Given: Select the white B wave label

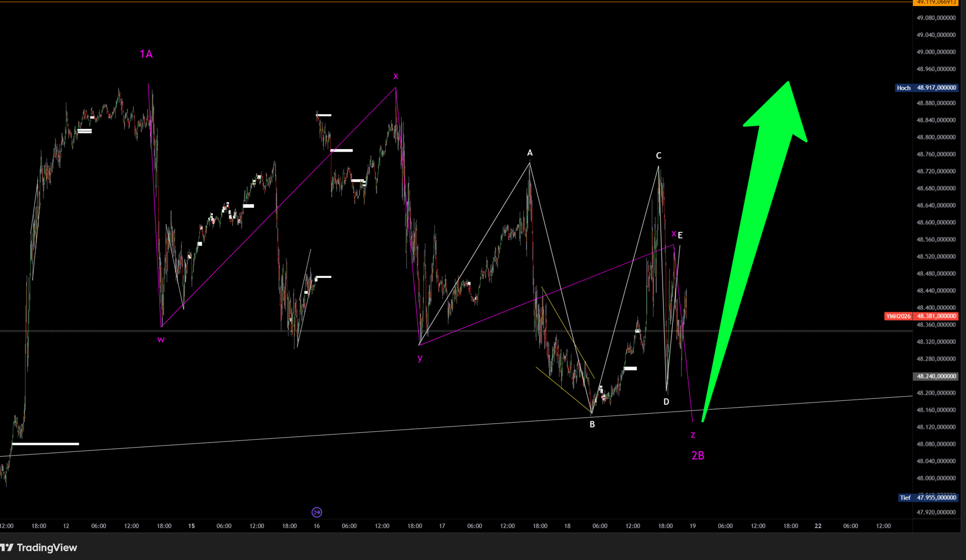Looking at the screenshot, I should point(592,425).
